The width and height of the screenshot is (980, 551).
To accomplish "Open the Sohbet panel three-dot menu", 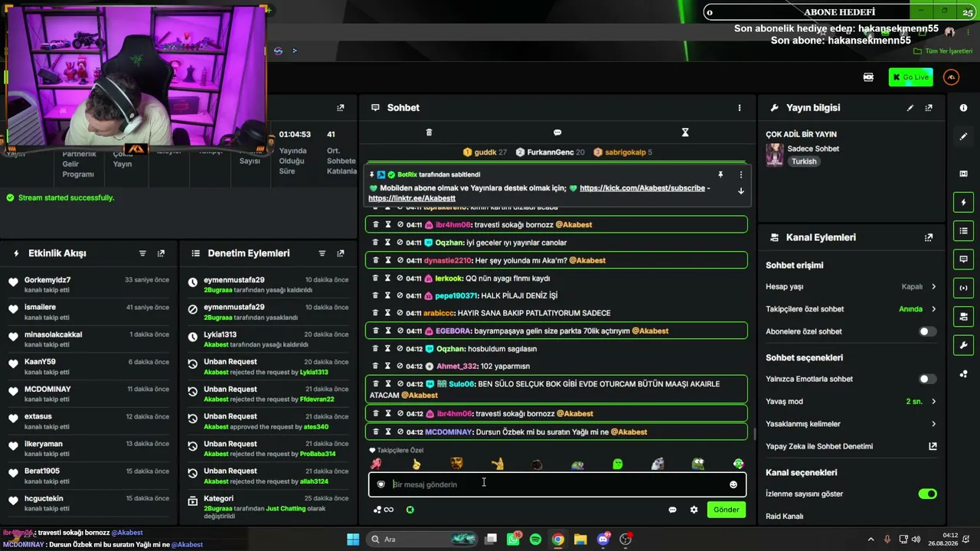I will point(739,108).
